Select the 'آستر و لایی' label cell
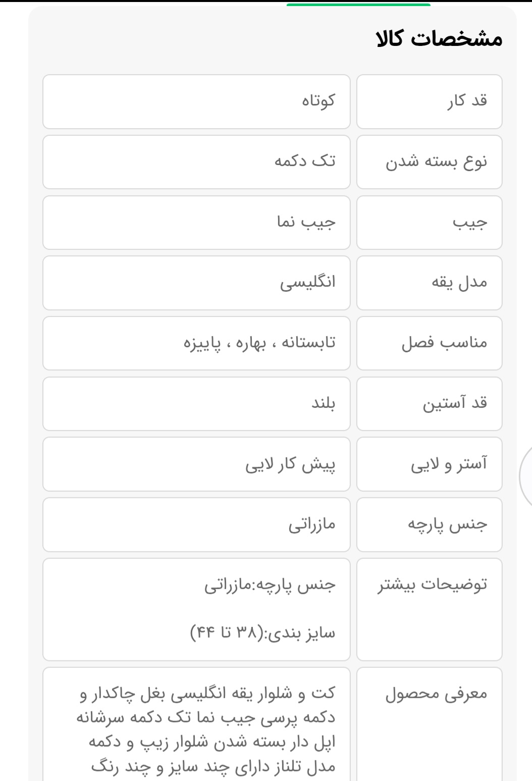 point(429,464)
